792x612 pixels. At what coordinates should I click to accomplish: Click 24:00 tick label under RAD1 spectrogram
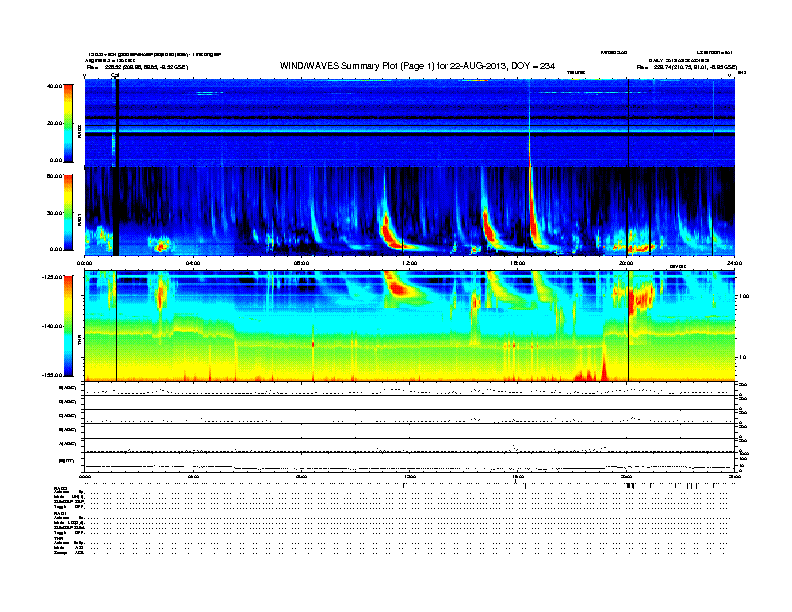[x=734, y=263]
